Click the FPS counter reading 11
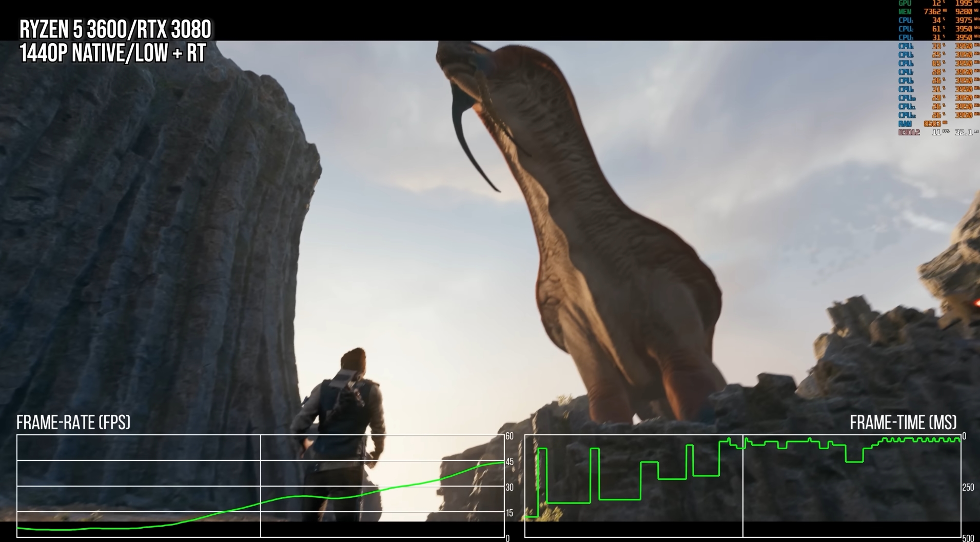The image size is (980, 542). pos(936,132)
